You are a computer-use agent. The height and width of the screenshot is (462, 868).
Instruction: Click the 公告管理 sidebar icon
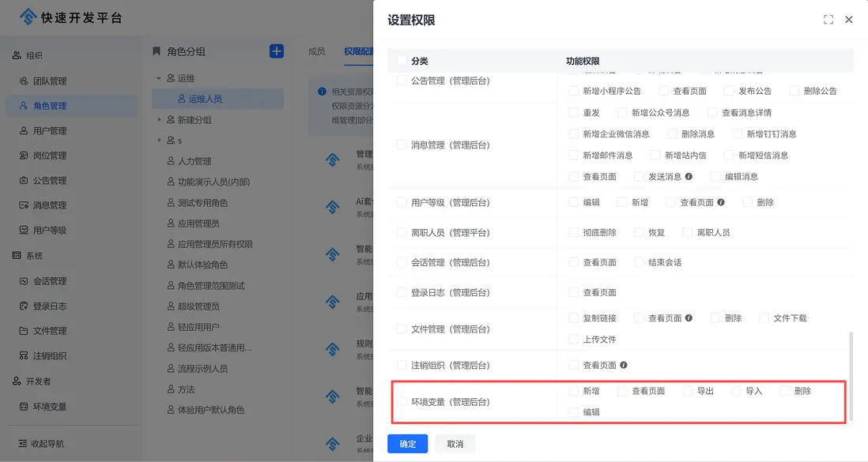click(24, 180)
